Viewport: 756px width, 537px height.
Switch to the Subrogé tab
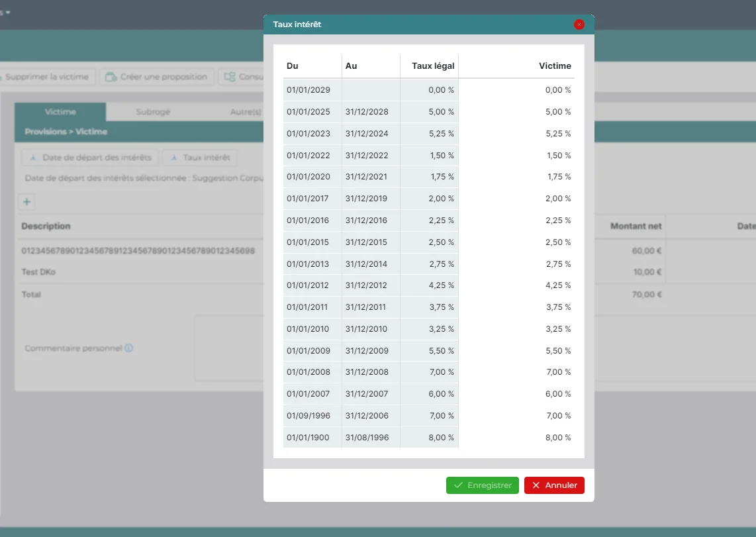(153, 112)
